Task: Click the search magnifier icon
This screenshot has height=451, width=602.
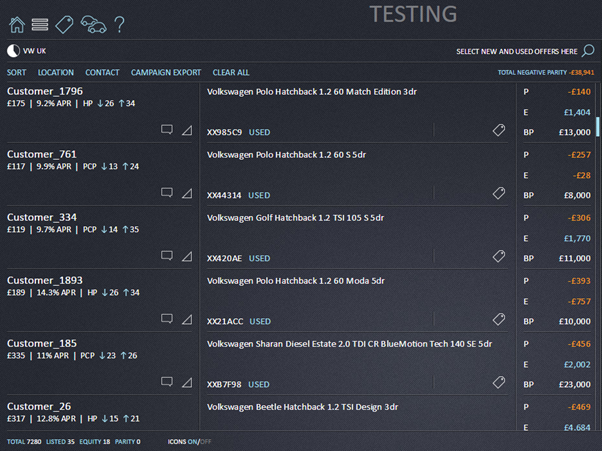Action: click(588, 51)
